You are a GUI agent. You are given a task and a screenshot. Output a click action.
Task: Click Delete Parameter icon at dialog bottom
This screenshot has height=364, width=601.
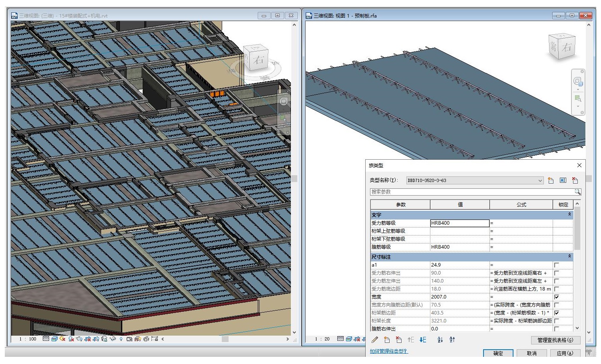click(x=399, y=340)
